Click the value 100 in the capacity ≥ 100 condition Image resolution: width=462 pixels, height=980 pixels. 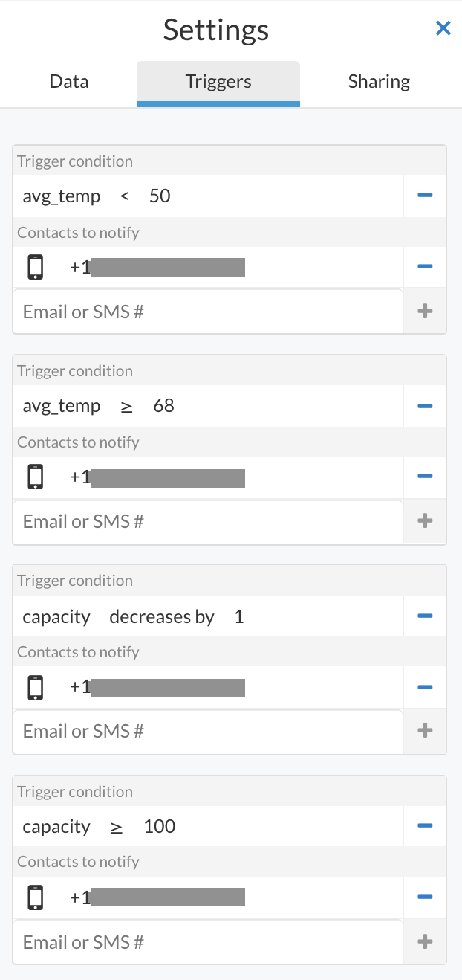tap(159, 826)
